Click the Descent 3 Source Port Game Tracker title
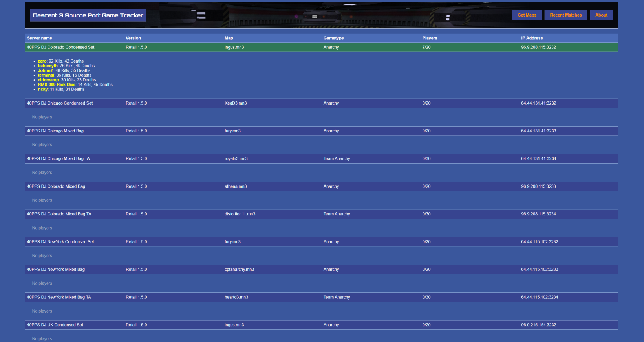The width and height of the screenshot is (644, 342). (x=88, y=15)
